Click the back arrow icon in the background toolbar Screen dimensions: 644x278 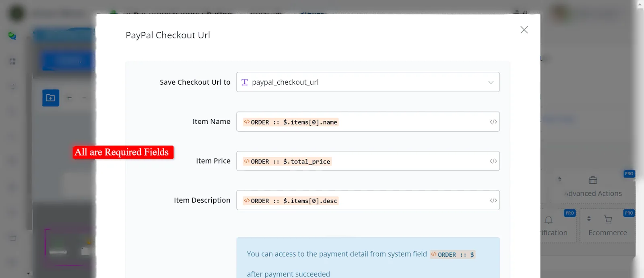click(69, 98)
